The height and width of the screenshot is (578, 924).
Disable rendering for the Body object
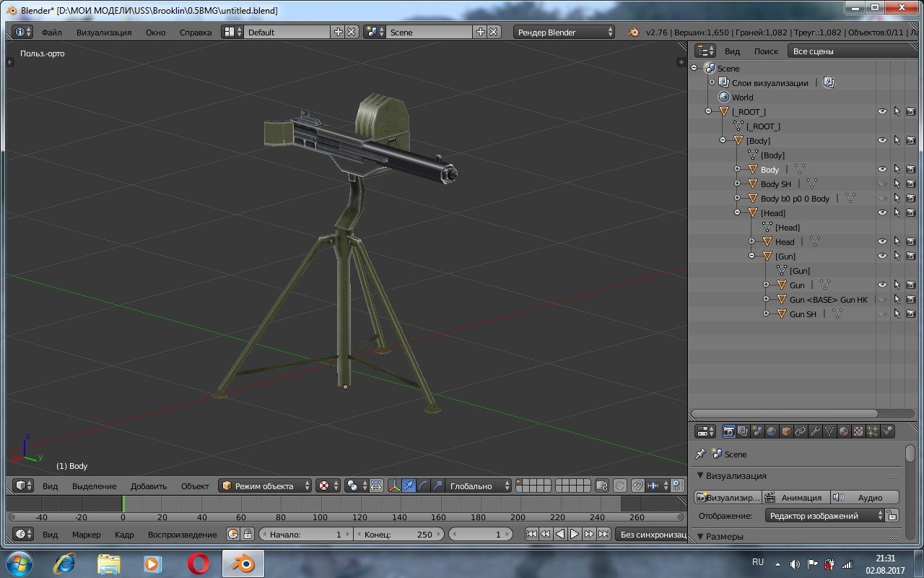910,169
